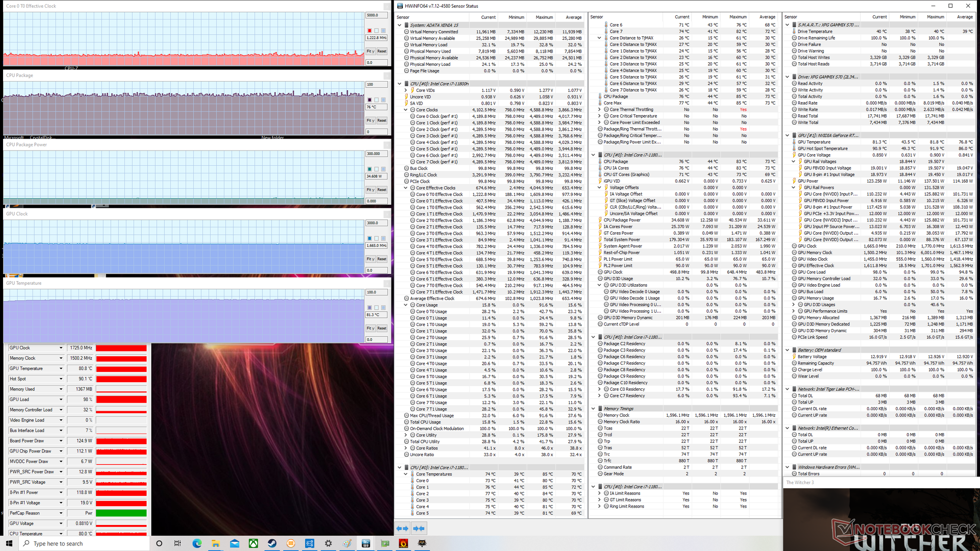The width and height of the screenshot is (980, 551).
Task: Click the Sensor column header in the left HWiNFO pane
Action: 403,17
